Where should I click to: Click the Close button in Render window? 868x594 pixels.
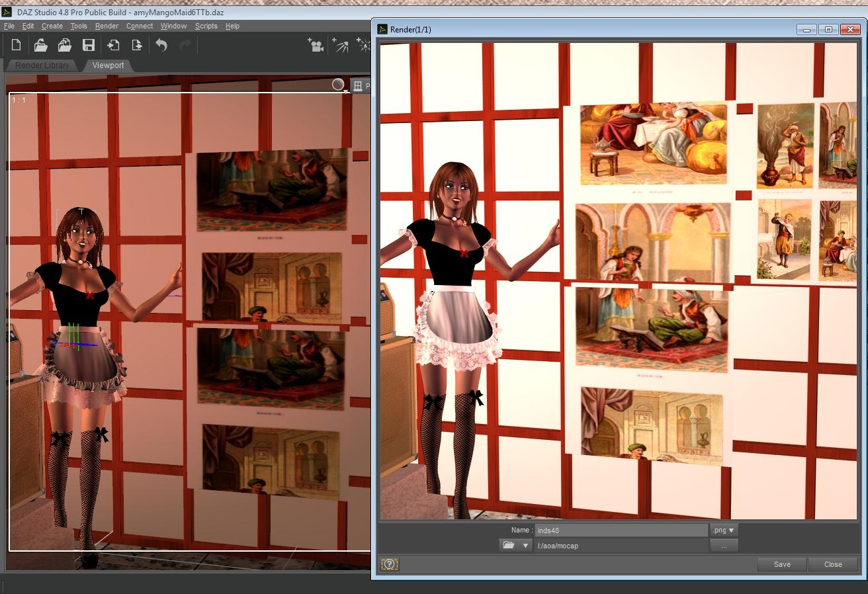click(833, 564)
